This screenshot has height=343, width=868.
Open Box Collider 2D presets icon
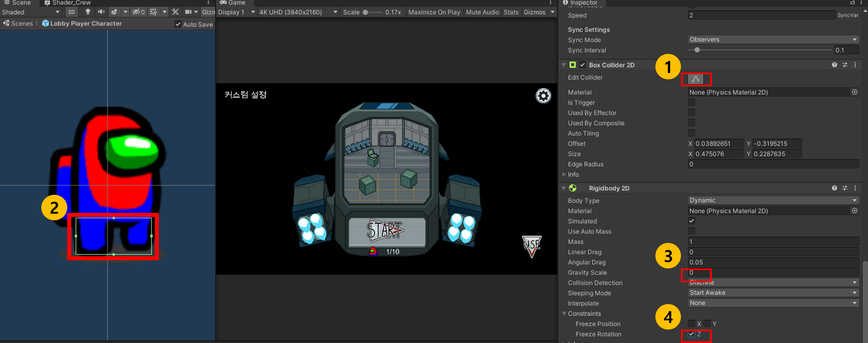tap(845, 65)
